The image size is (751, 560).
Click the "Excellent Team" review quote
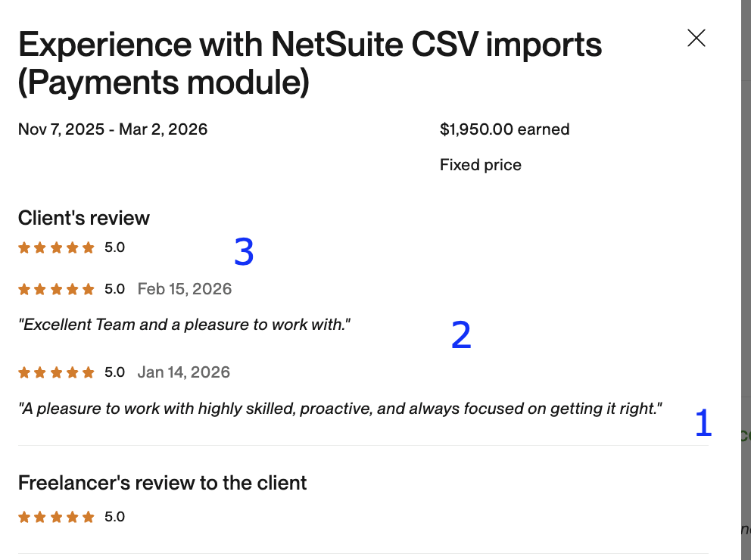pyautogui.click(x=184, y=325)
